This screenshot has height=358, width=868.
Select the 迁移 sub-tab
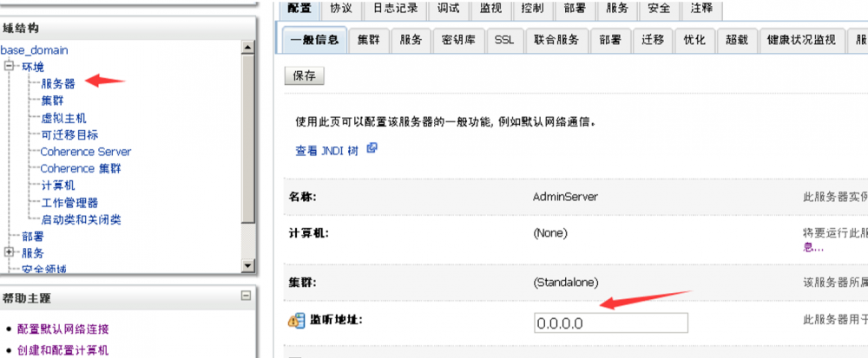pos(653,41)
